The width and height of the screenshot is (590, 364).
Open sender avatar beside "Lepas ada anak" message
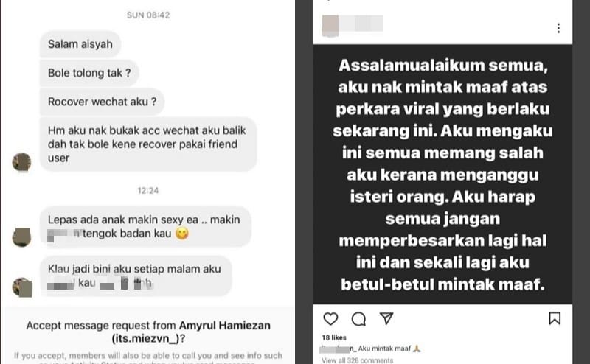21,237
